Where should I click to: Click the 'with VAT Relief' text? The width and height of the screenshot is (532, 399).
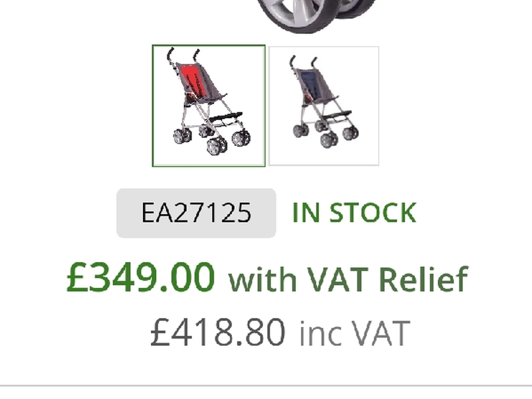[x=348, y=279]
